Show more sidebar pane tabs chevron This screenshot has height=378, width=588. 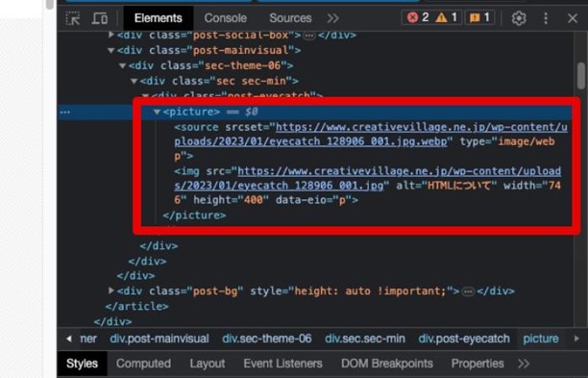524,364
